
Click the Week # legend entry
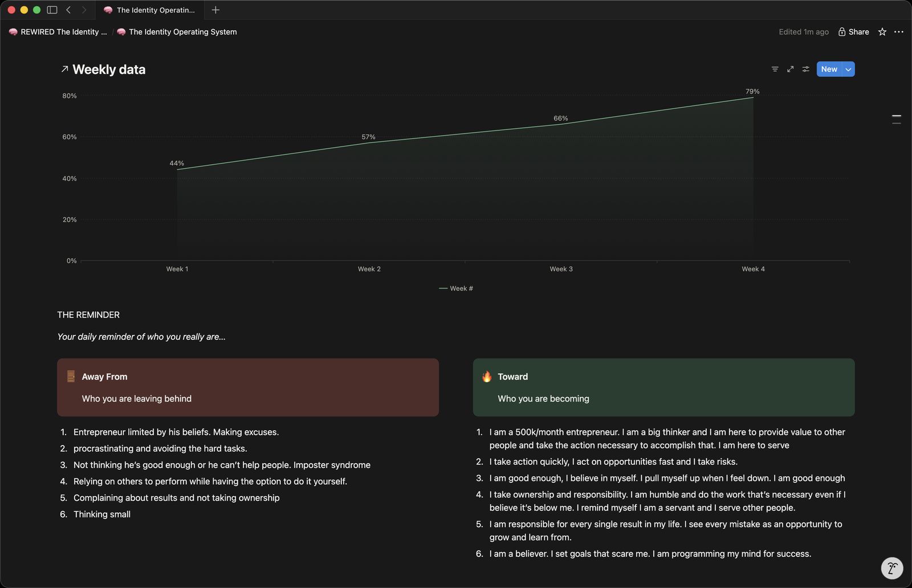456,288
